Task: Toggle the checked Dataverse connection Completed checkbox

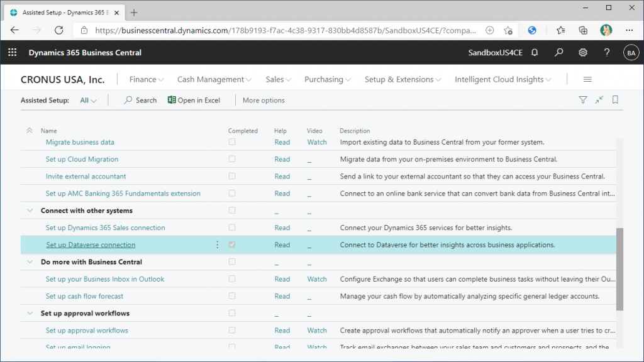Action: click(232, 244)
